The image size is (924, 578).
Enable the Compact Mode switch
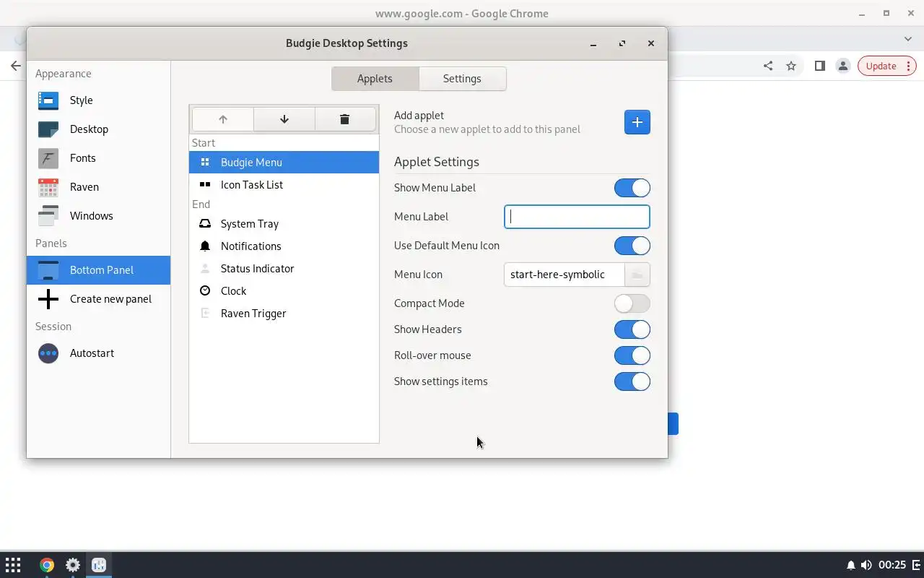click(x=632, y=303)
